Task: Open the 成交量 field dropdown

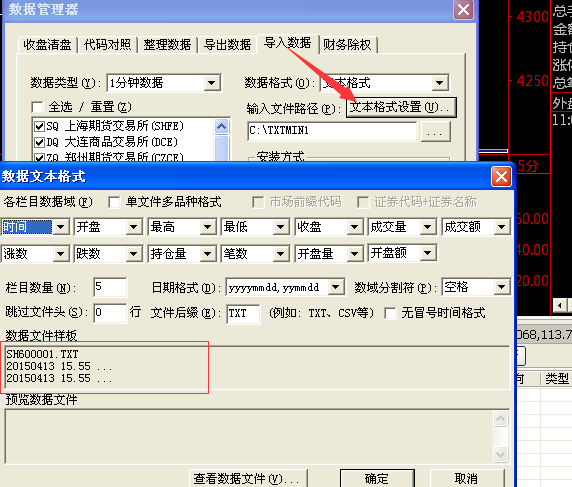Action: coord(427,227)
